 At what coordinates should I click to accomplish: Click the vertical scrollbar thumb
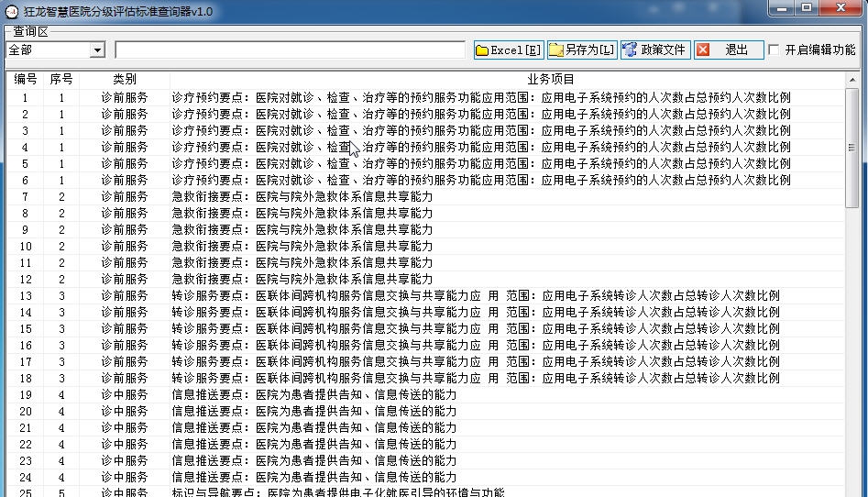[x=852, y=148]
